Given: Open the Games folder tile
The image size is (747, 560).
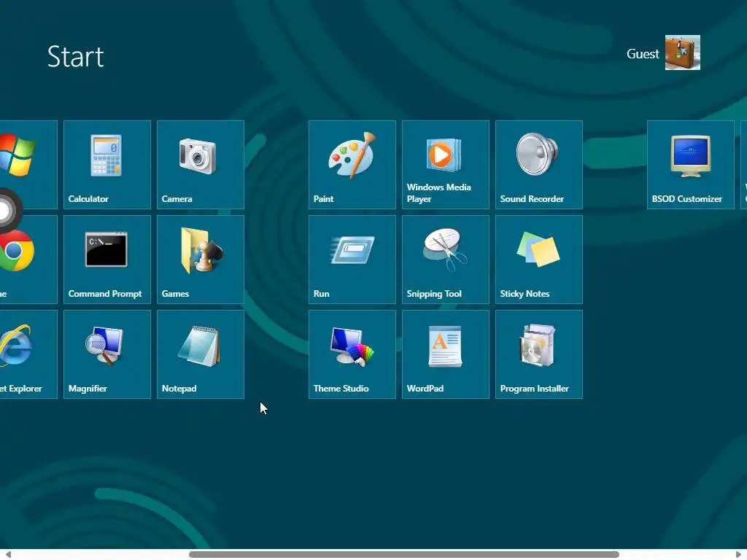Looking at the screenshot, I should pos(201,260).
